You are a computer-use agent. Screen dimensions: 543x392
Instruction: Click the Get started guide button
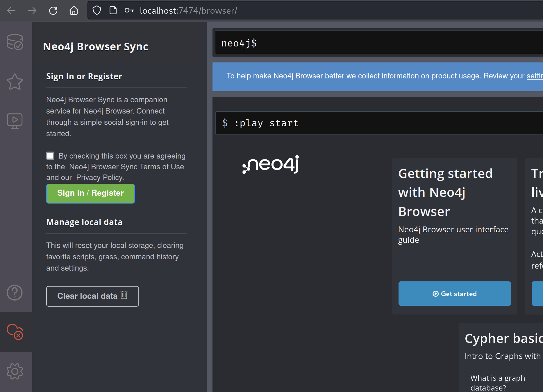tap(454, 294)
